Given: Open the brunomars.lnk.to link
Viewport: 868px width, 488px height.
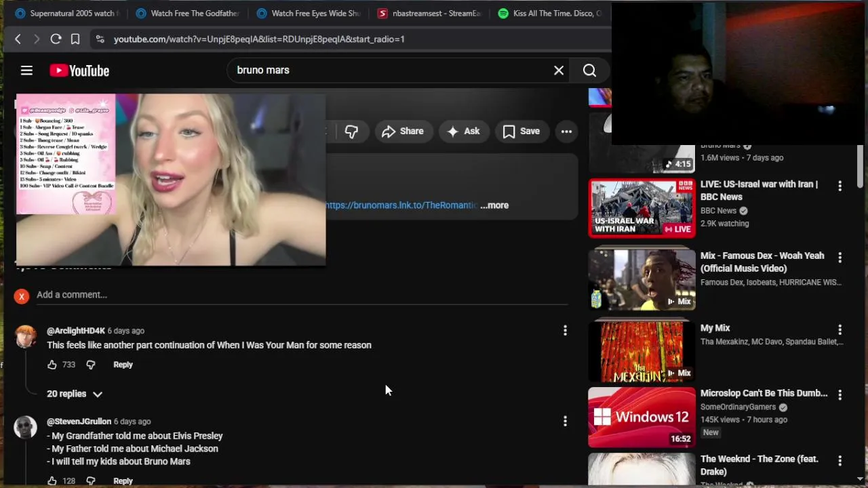Looking at the screenshot, I should [401, 205].
